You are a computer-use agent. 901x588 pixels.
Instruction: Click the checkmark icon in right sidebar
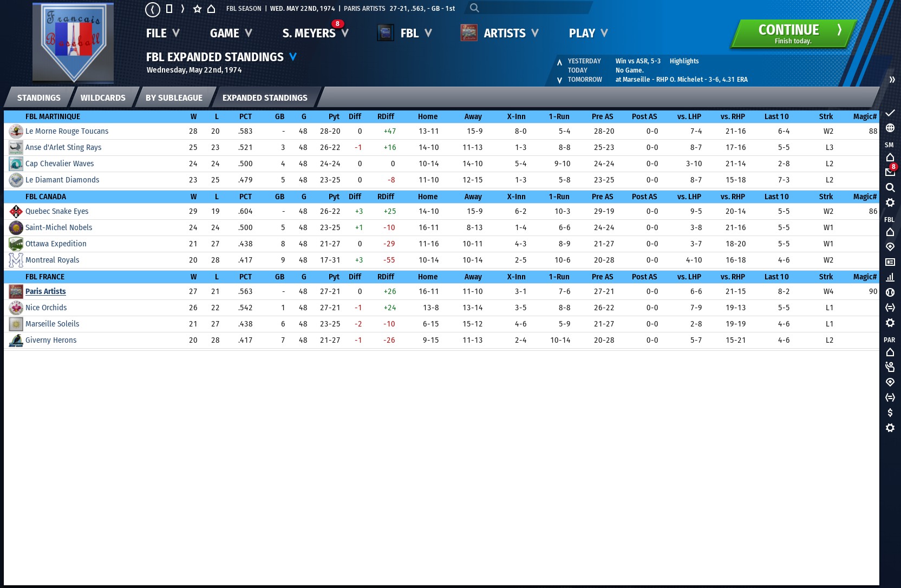[x=890, y=113]
